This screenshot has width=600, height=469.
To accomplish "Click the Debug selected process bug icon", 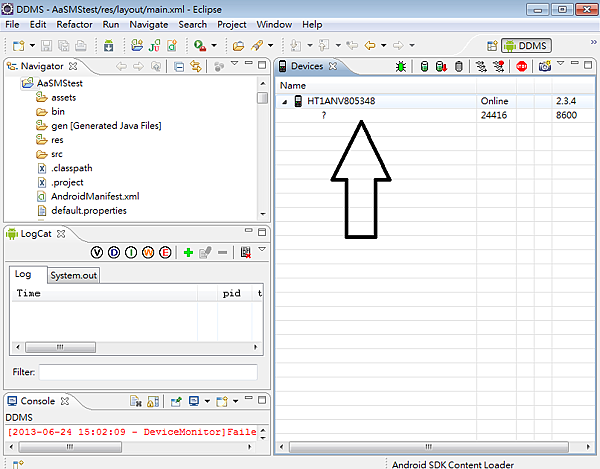I will [401, 66].
